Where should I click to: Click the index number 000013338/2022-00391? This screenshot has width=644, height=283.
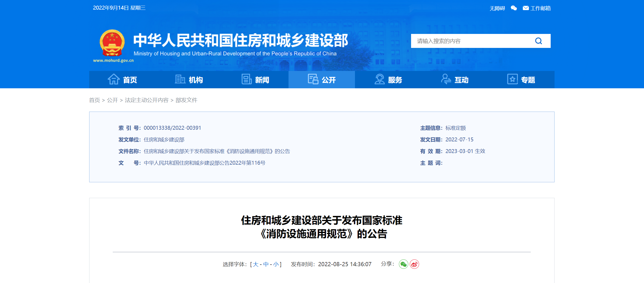coord(172,128)
